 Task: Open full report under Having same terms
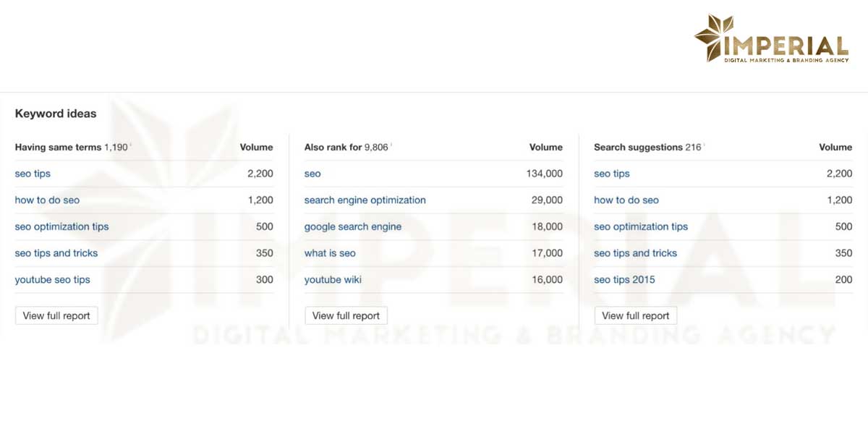56,315
